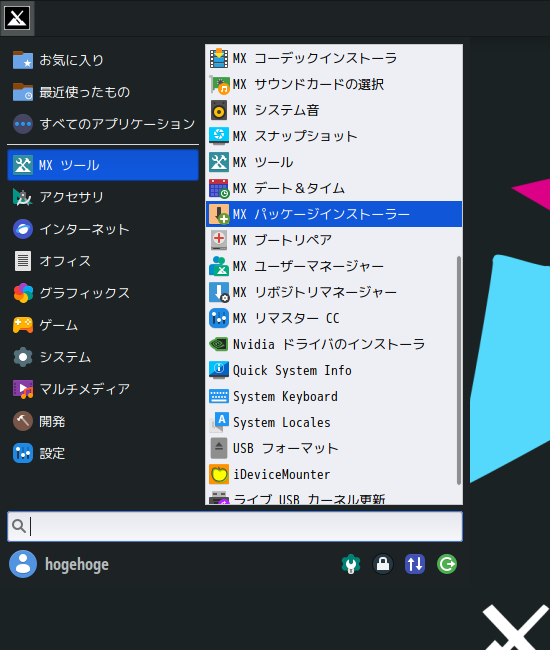Launch MX パッケージインストーラー
The height and width of the screenshot is (650, 550).
[x=334, y=214]
